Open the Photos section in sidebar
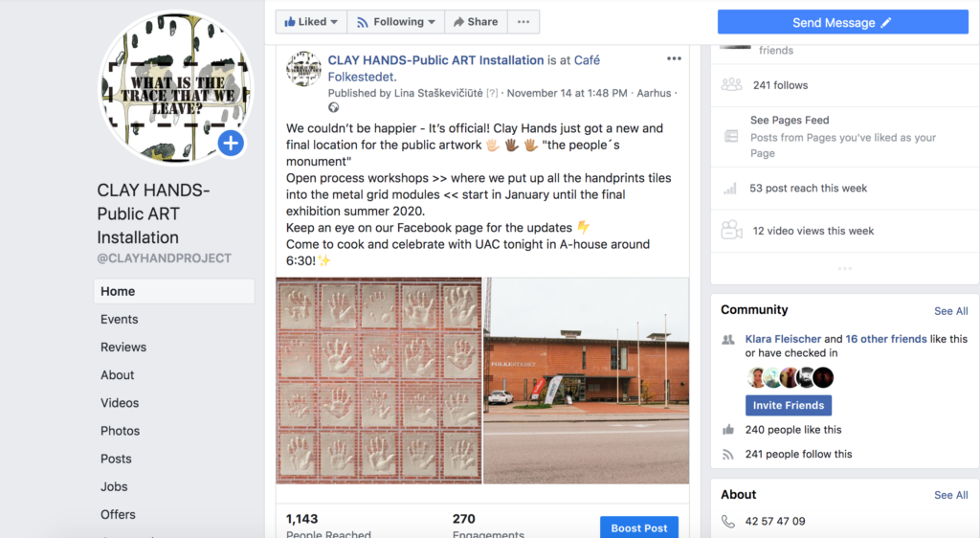 [120, 431]
